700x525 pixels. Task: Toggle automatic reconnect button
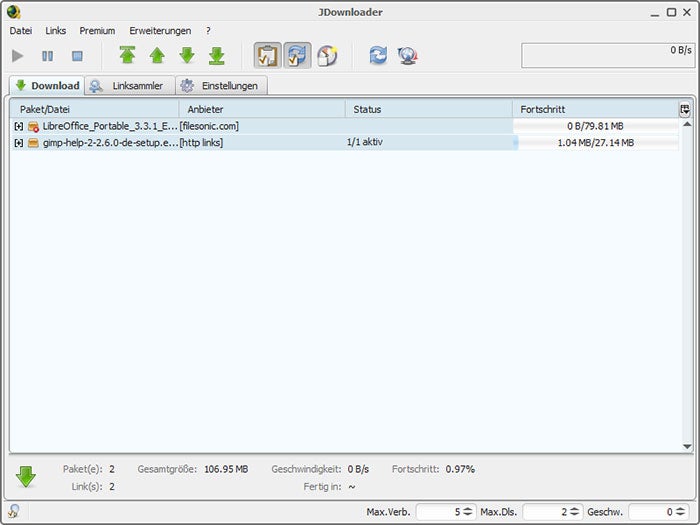pyautogui.click(x=297, y=55)
